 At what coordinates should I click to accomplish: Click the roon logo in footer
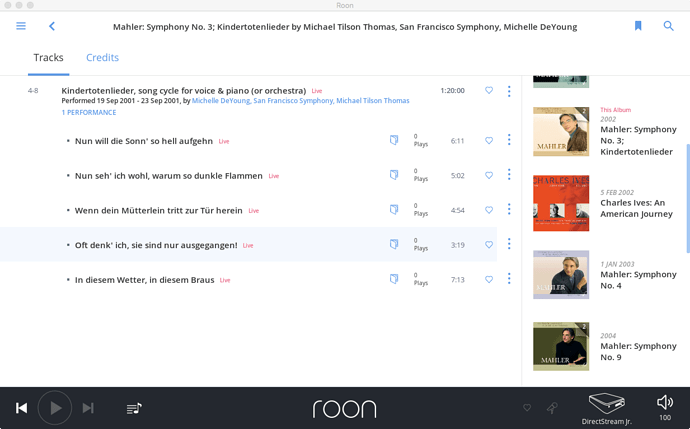[x=345, y=409]
